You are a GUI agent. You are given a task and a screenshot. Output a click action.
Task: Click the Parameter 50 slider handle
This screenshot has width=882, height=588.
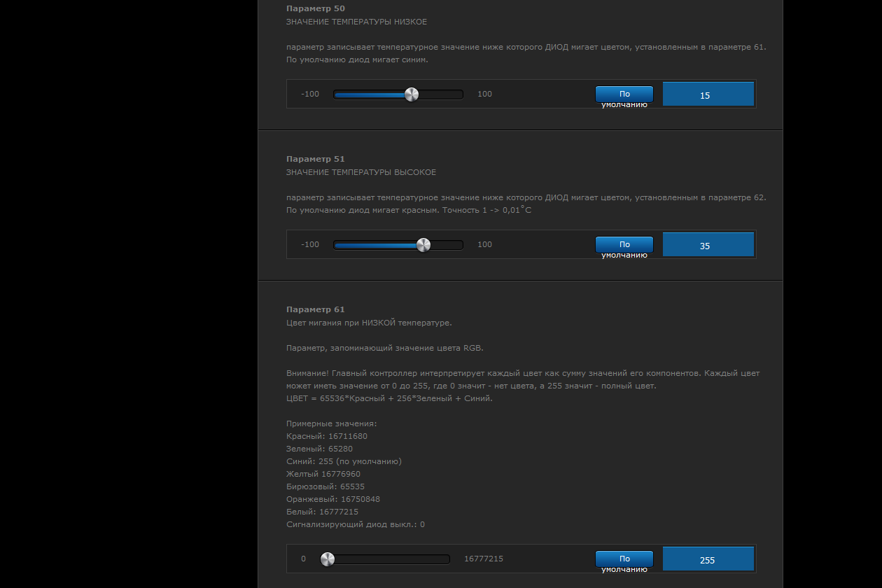tap(412, 94)
